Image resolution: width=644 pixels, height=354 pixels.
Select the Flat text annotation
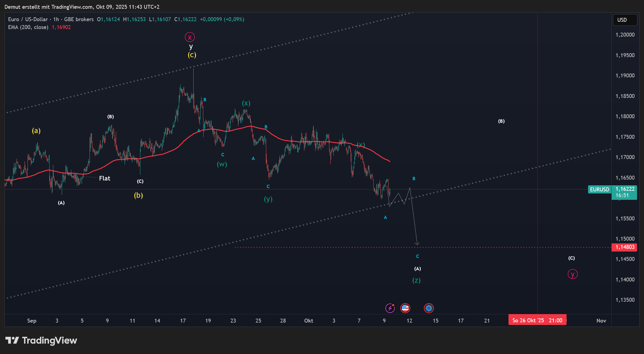105,178
